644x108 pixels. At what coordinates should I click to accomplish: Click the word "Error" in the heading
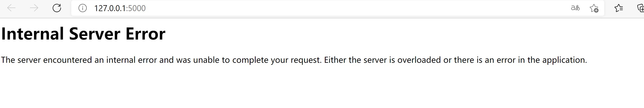(145, 34)
